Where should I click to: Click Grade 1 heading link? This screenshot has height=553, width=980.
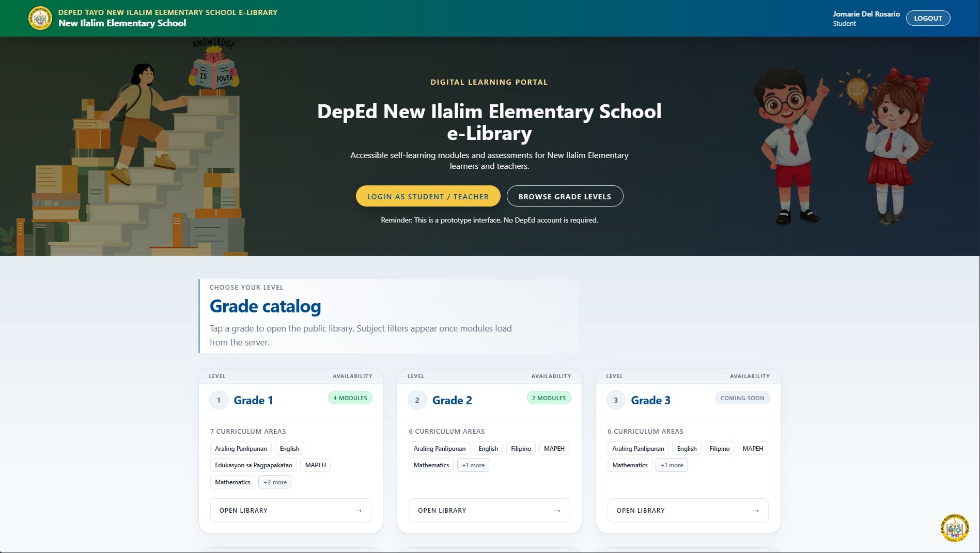[x=253, y=400]
